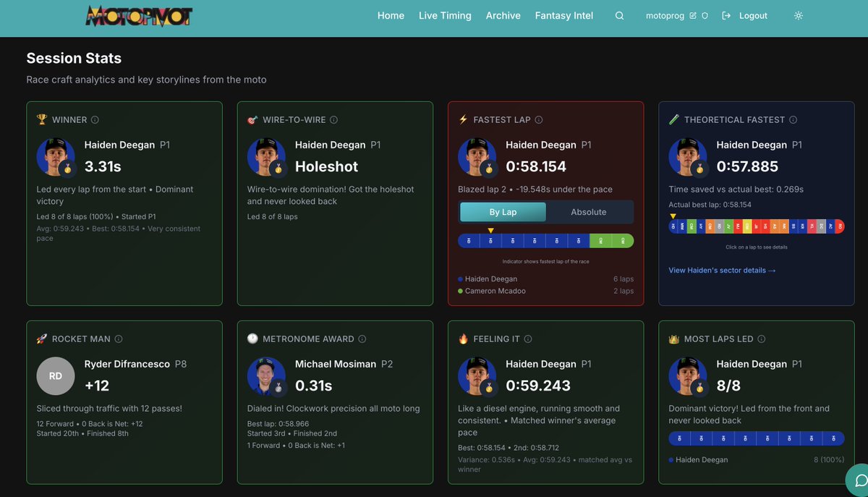Select last green segment in Fastest Lap bar
Image resolution: width=868 pixels, height=497 pixels.
(623, 241)
